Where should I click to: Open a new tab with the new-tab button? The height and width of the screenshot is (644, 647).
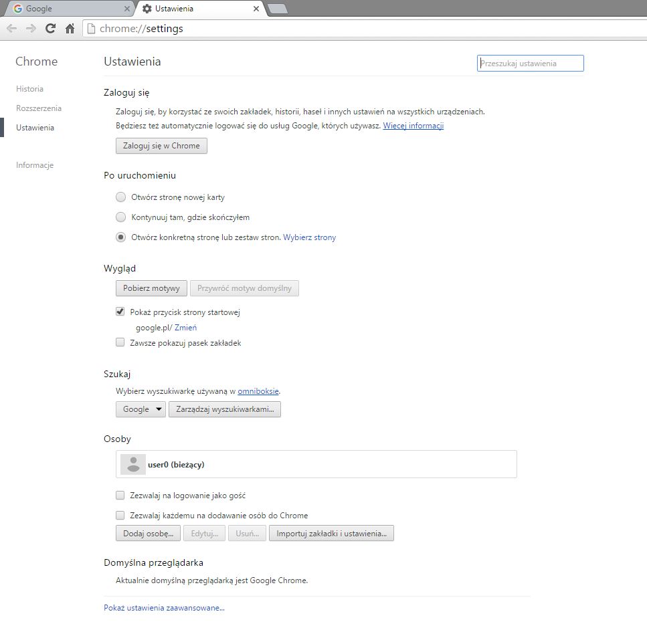coord(278,9)
